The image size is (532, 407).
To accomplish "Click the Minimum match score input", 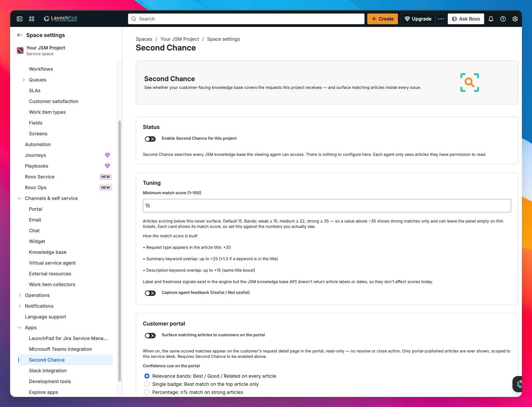I will 327,206.
